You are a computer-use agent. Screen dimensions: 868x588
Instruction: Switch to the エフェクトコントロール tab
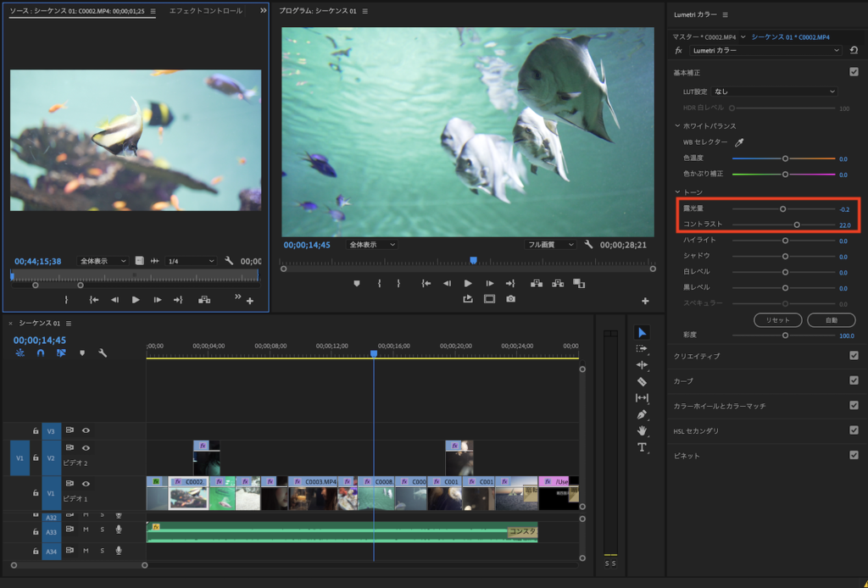tap(205, 11)
